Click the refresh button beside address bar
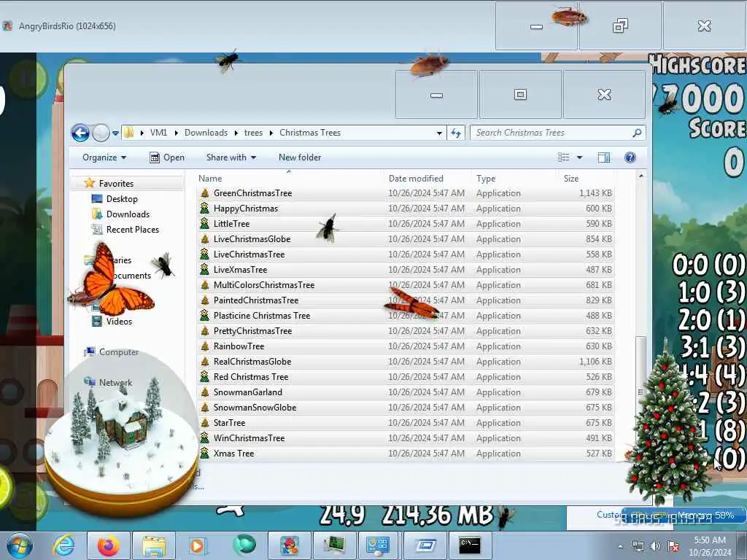 (456, 133)
